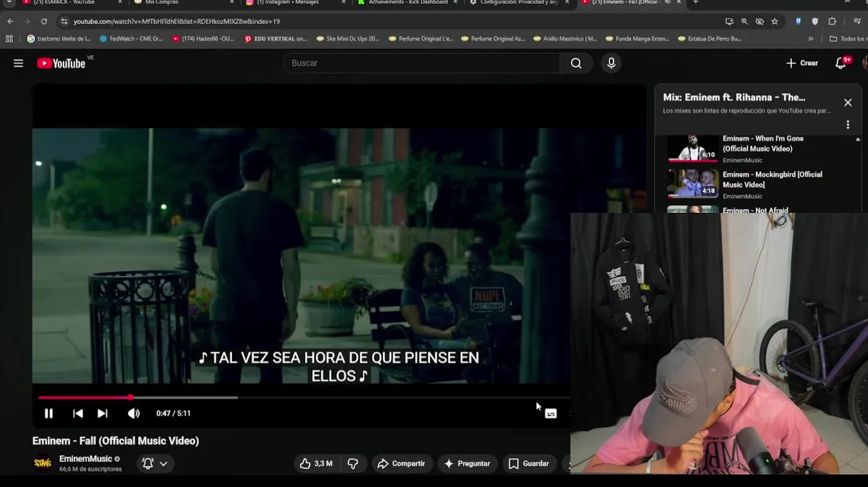Open the YouTube guide hamburger menu

pyautogui.click(x=18, y=63)
